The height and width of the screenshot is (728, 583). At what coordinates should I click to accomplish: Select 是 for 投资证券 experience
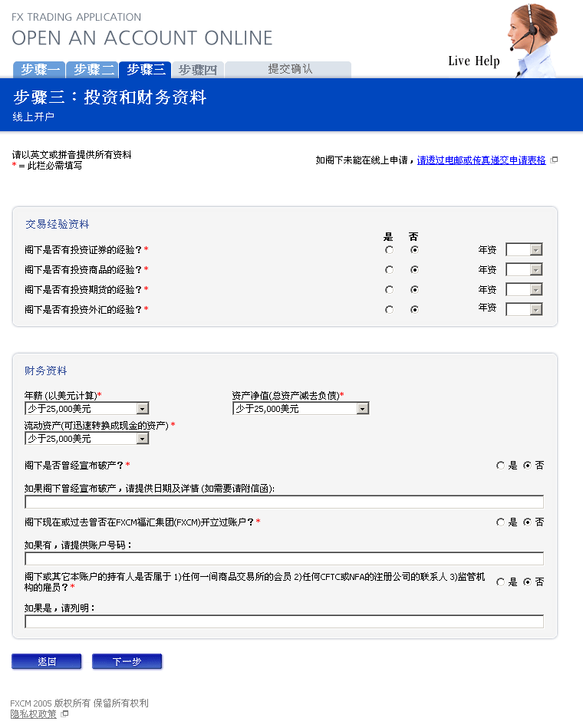coord(390,250)
